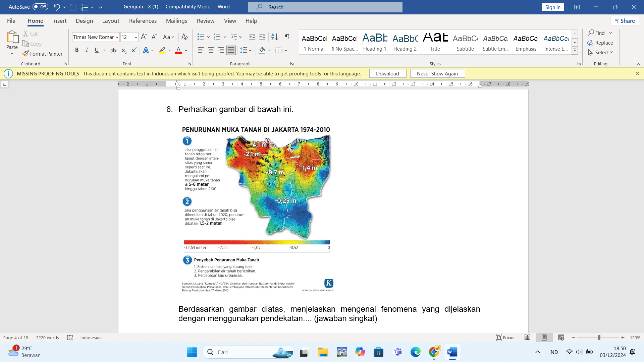Switch to the Review tab
Viewport: 644px width, 362px height.
click(206, 21)
